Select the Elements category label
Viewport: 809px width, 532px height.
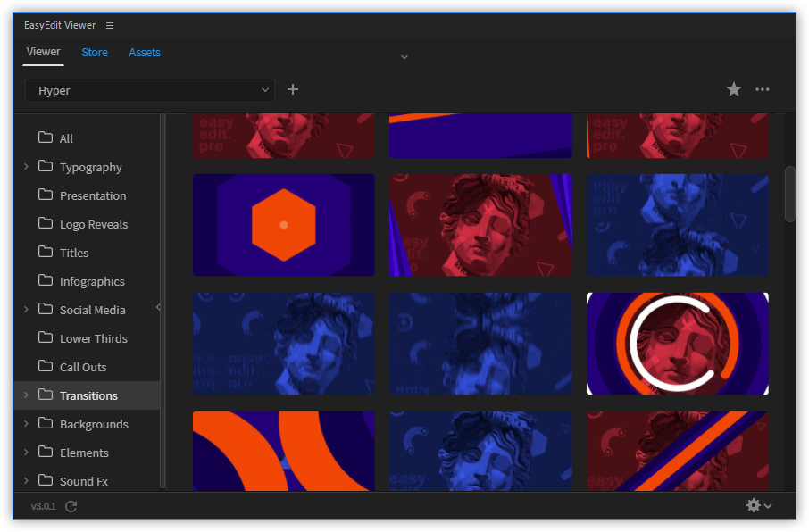pyautogui.click(x=84, y=453)
